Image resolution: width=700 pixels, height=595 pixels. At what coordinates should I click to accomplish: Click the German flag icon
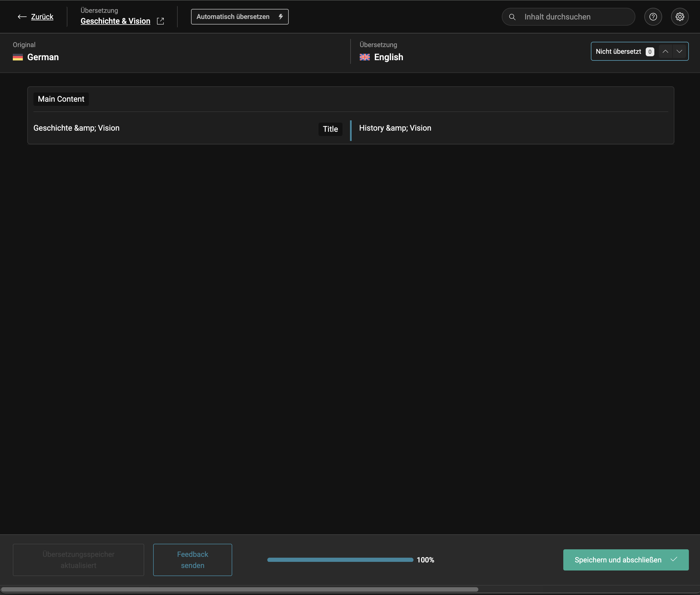(x=18, y=57)
